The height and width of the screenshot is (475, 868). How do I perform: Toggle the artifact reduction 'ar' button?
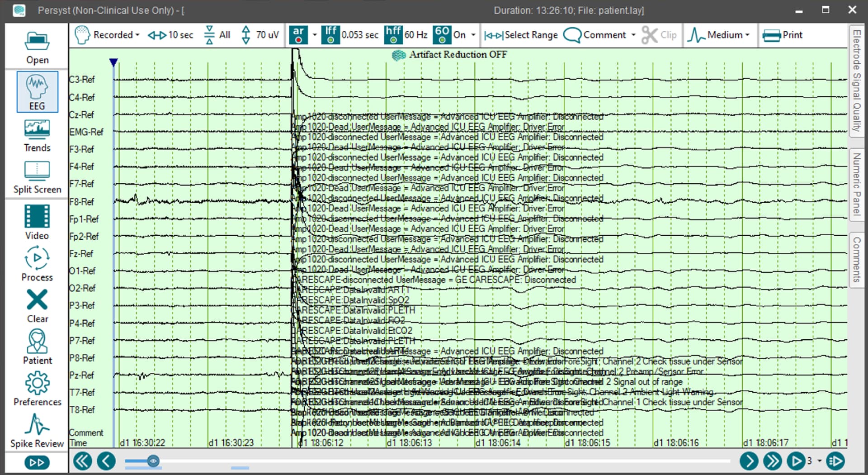[x=298, y=35]
